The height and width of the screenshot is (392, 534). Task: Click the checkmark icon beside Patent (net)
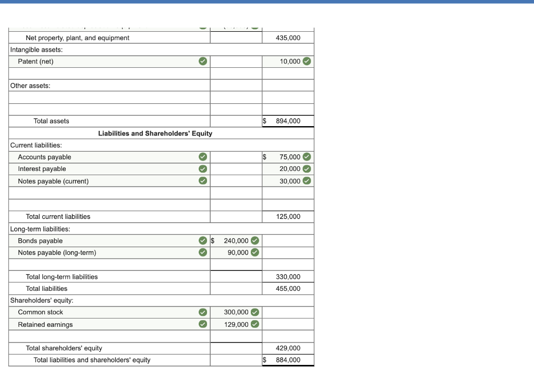tap(202, 61)
